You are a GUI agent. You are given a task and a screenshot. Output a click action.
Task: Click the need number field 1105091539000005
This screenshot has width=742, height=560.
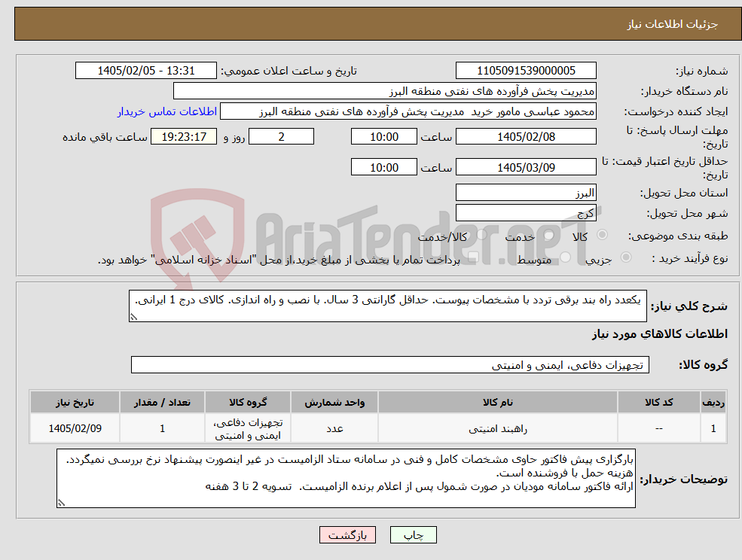(526, 71)
